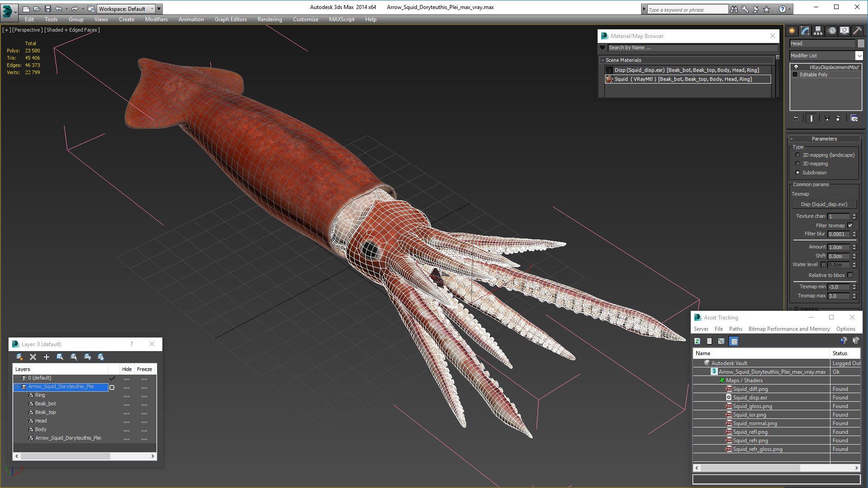
Task: Click Create New Layer icon in Layer dialog
Action: [19, 357]
